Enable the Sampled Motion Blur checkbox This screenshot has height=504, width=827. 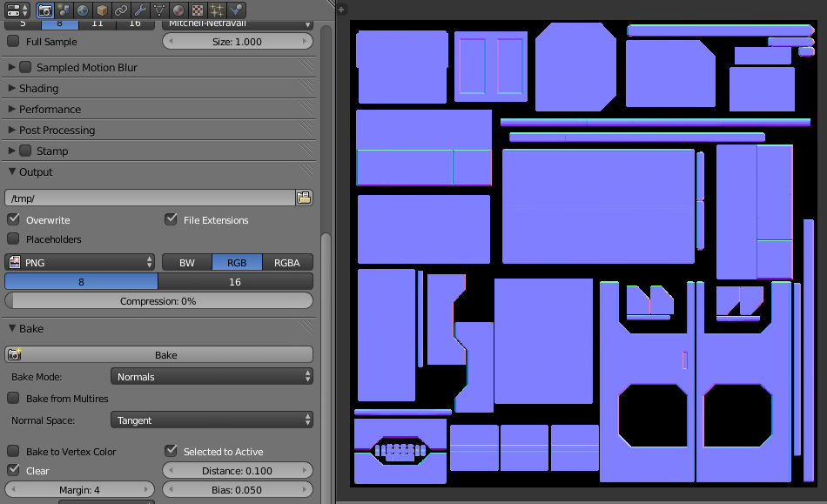pyautogui.click(x=25, y=67)
